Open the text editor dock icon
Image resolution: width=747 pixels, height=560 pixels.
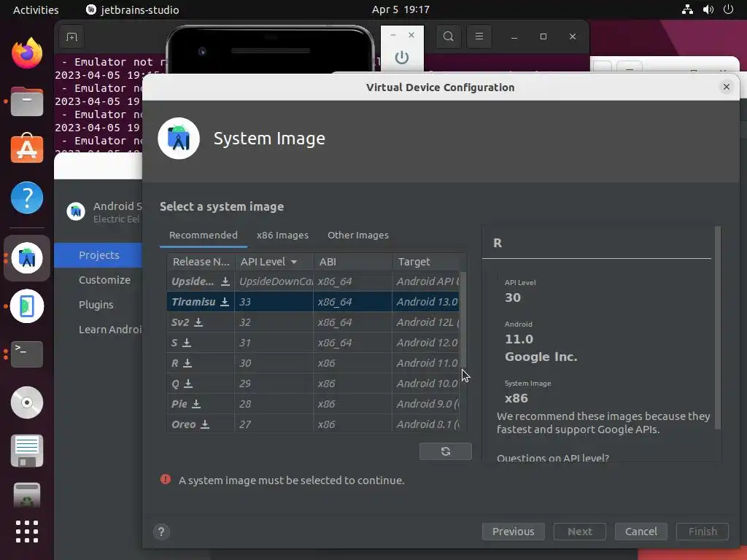coord(27,451)
